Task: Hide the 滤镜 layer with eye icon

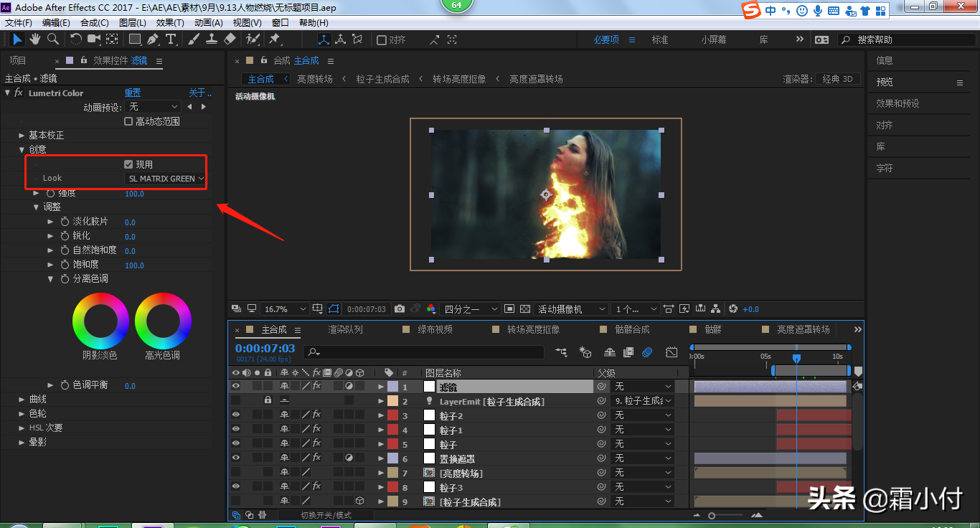Action: [235, 387]
